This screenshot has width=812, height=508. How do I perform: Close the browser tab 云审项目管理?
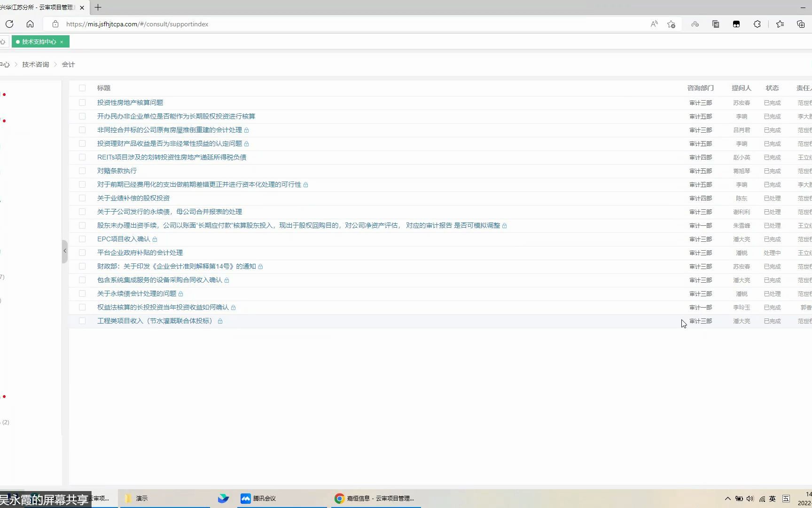[x=82, y=8]
